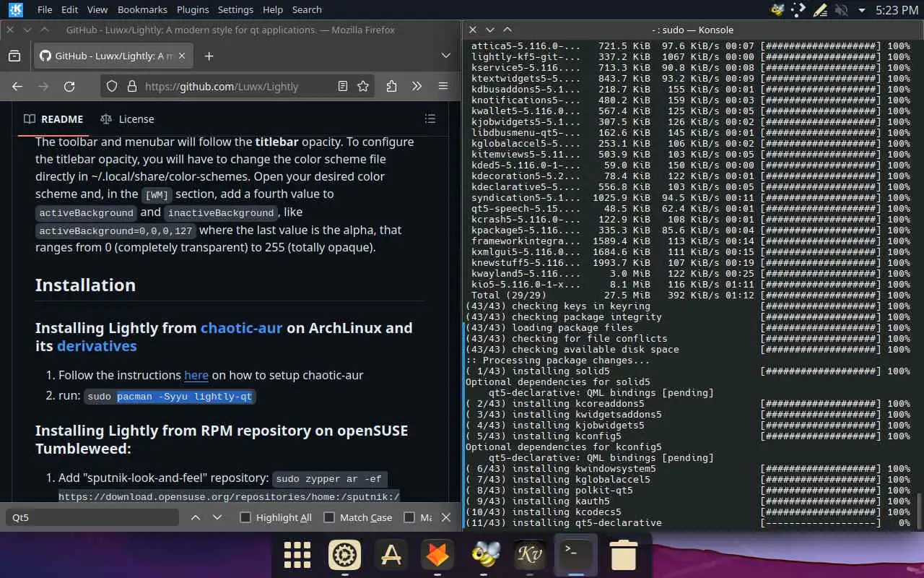This screenshot has height=578, width=924.
Task: Open the list all tabs dropdown
Action: click(446, 56)
